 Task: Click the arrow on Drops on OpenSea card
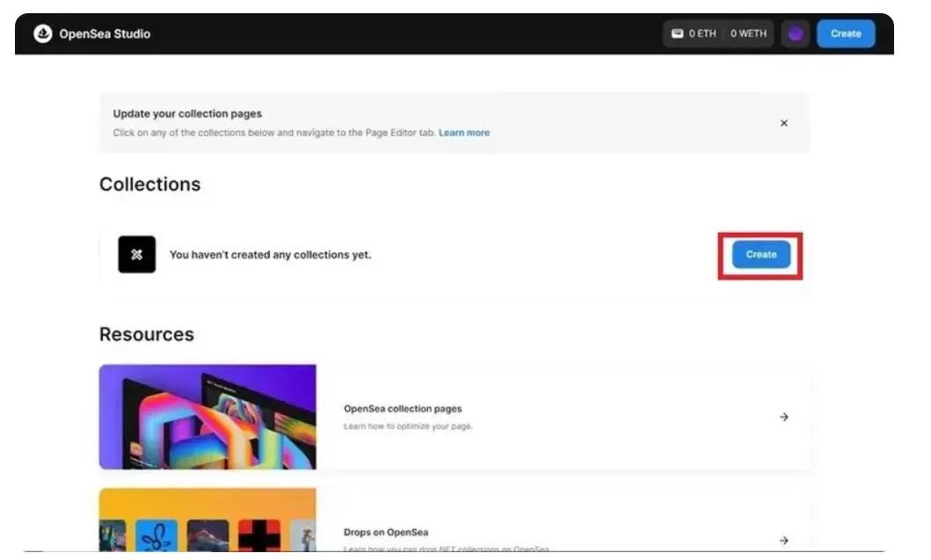tap(784, 541)
